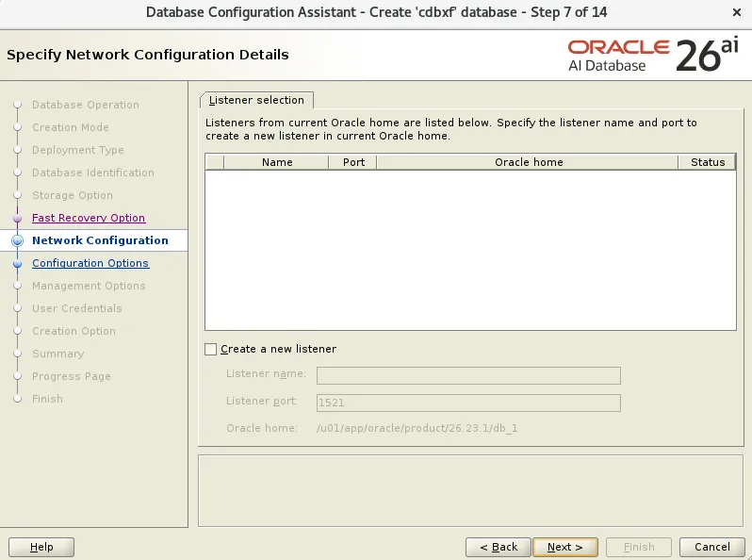Go to the Fast Recovery Option step
The image size is (752, 560).
point(89,218)
